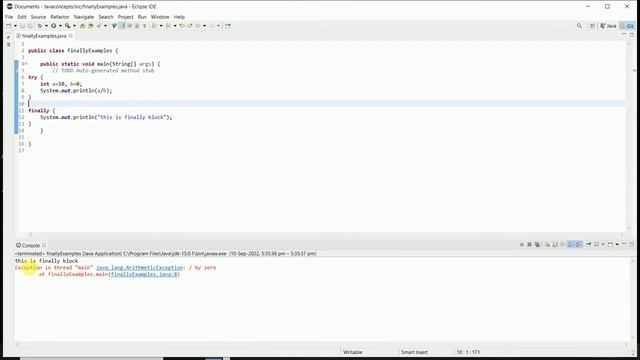Click the Pin Editor toolbar icon

pyautogui.click(x=228, y=26)
